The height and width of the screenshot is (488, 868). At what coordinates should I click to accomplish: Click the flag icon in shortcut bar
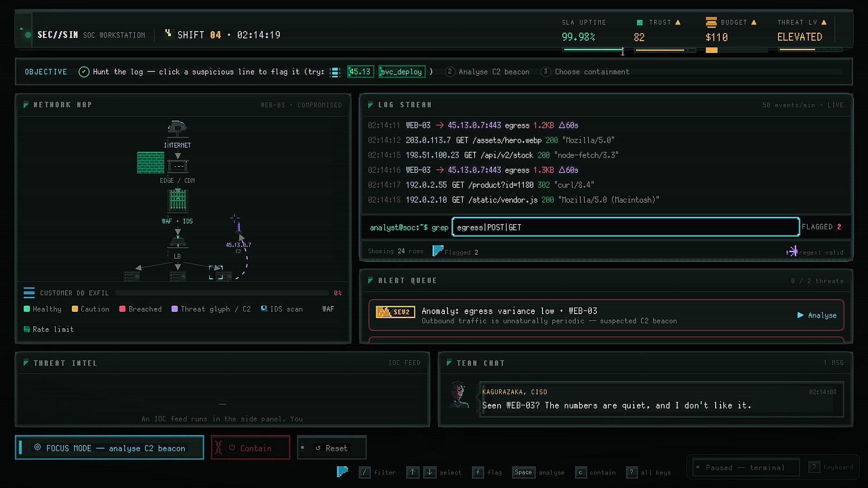[x=343, y=472]
